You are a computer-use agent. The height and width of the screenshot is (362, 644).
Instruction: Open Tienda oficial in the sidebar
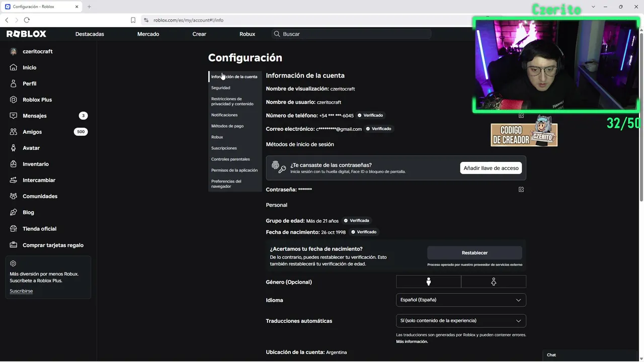click(x=39, y=229)
